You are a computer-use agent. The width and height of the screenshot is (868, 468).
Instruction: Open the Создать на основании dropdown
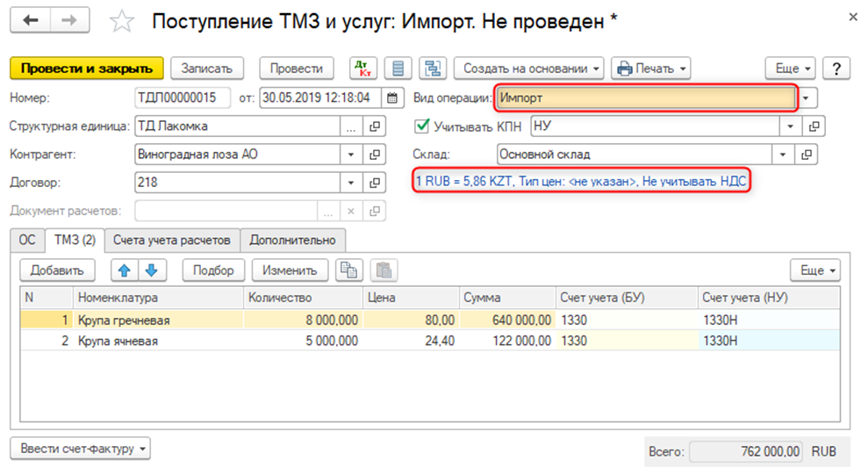(x=530, y=68)
